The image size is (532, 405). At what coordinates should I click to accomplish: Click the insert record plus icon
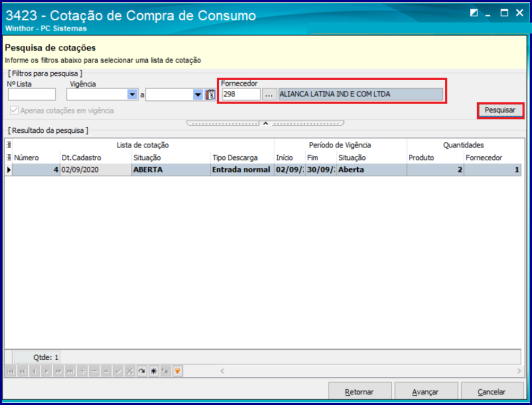[82, 371]
